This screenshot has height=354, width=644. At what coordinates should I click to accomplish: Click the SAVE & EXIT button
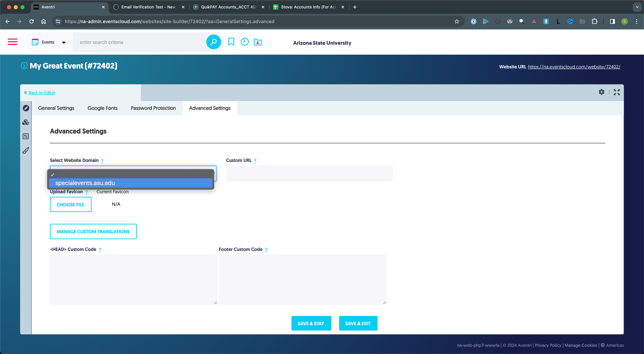pos(358,323)
